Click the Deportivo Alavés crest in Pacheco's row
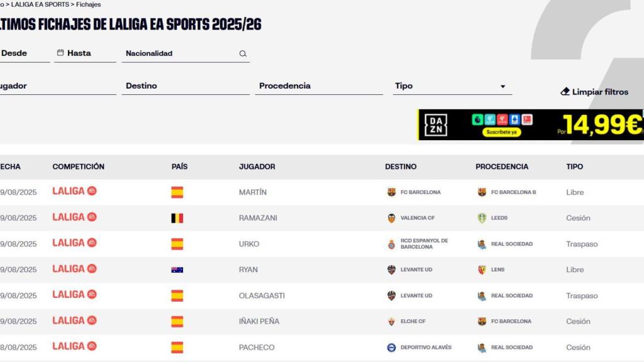The image size is (644, 362). pyautogui.click(x=391, y=347)
